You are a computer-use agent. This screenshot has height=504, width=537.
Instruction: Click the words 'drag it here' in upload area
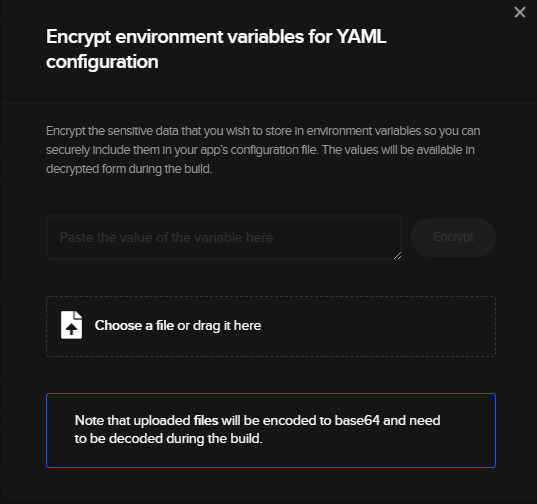pos(227,325)
